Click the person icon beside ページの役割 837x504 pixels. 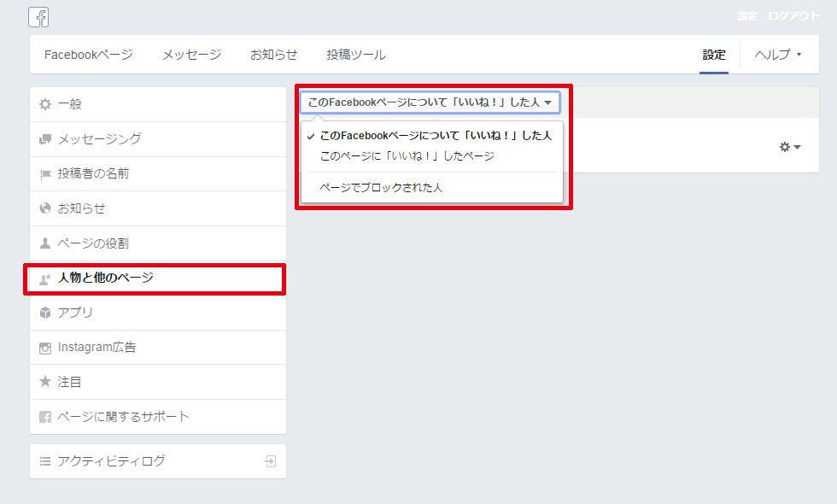(x=45, y=243)
